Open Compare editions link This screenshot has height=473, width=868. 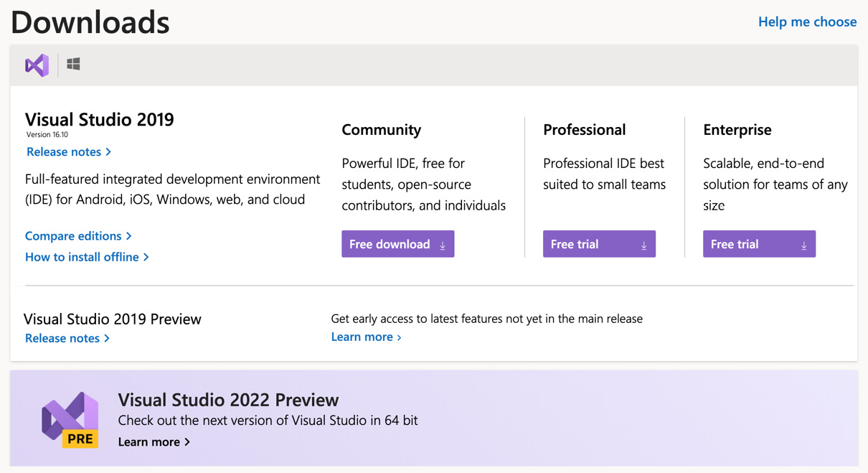tap(78, 235)
